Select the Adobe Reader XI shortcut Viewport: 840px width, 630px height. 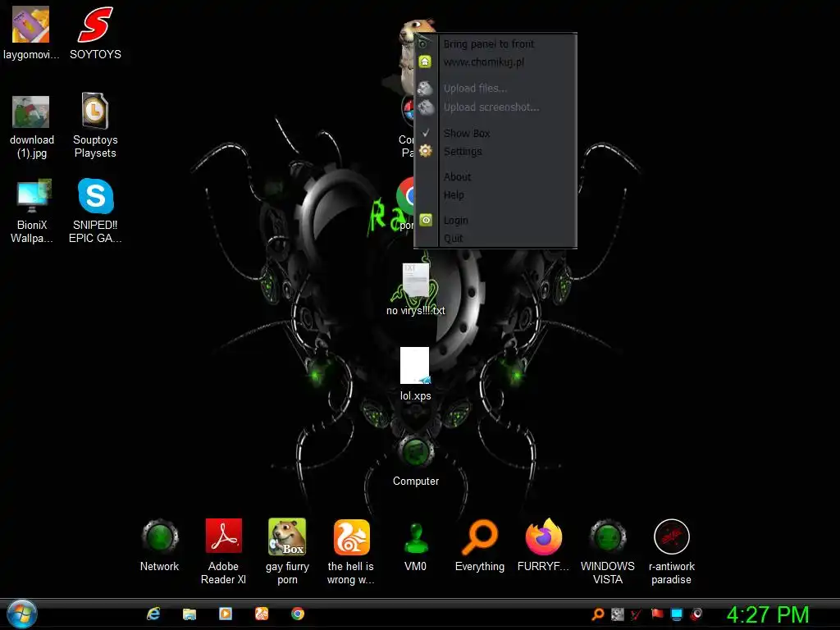click(223, 552)
